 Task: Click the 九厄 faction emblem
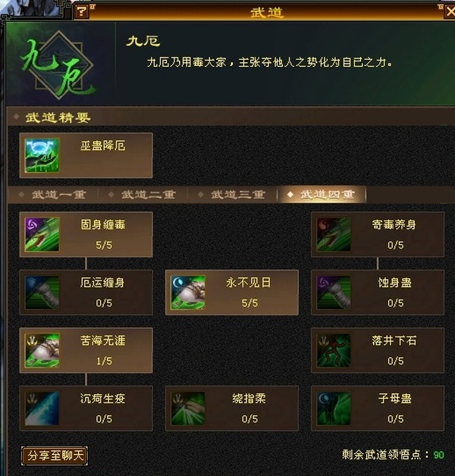(x=58, y=65)
